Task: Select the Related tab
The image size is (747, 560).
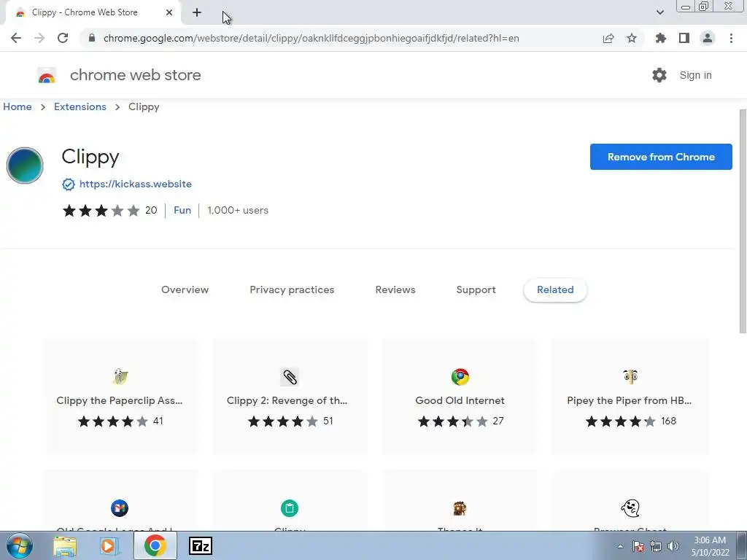Action: click(x=555, y=289)
